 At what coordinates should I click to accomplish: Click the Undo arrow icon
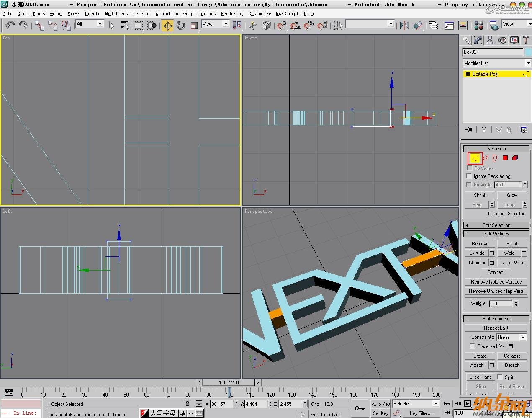coord(10,26)
